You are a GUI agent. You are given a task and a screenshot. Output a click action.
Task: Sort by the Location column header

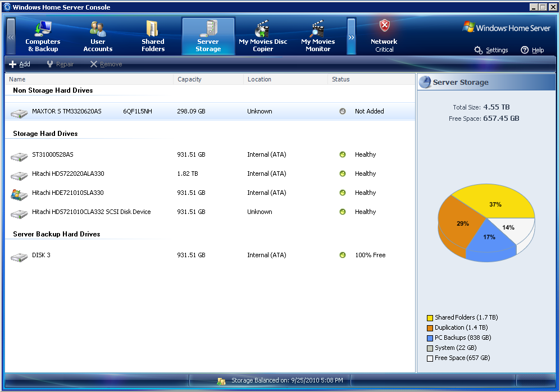286,79
